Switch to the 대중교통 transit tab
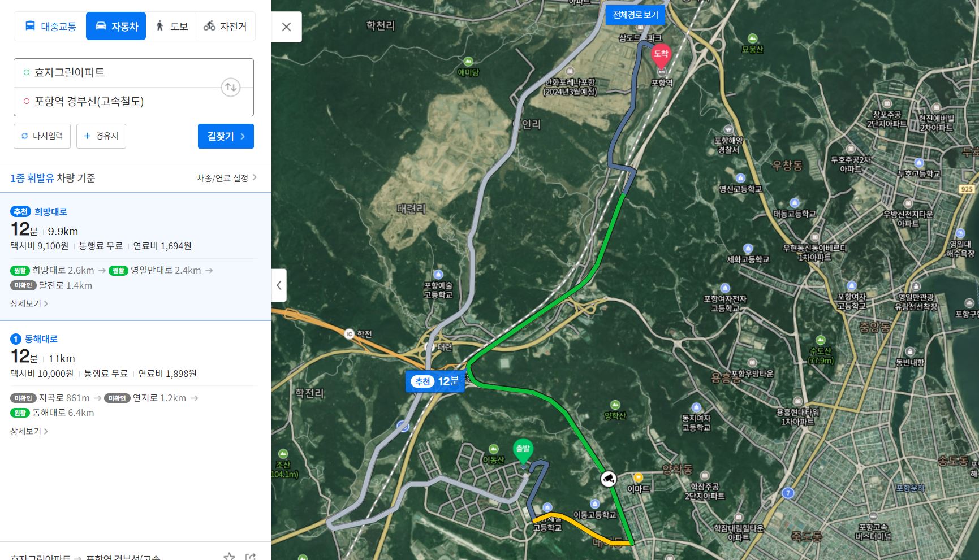The image size is (979, 560). tap(50, 26)
